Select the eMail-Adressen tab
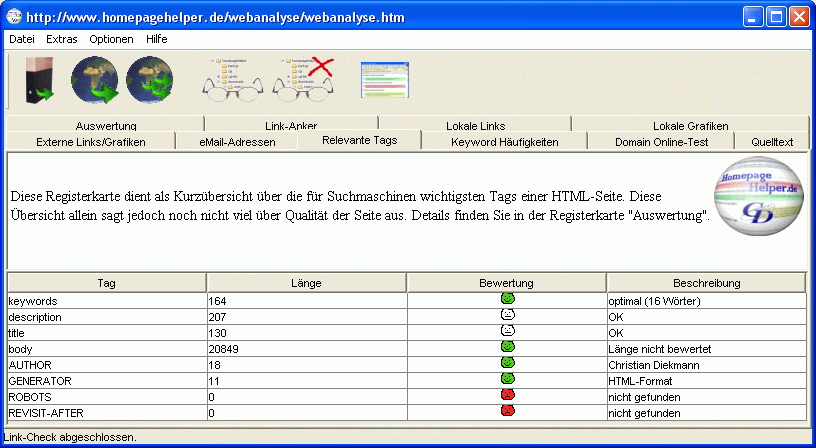This screenshot has width=816, height=448. [x=237, y=142]
